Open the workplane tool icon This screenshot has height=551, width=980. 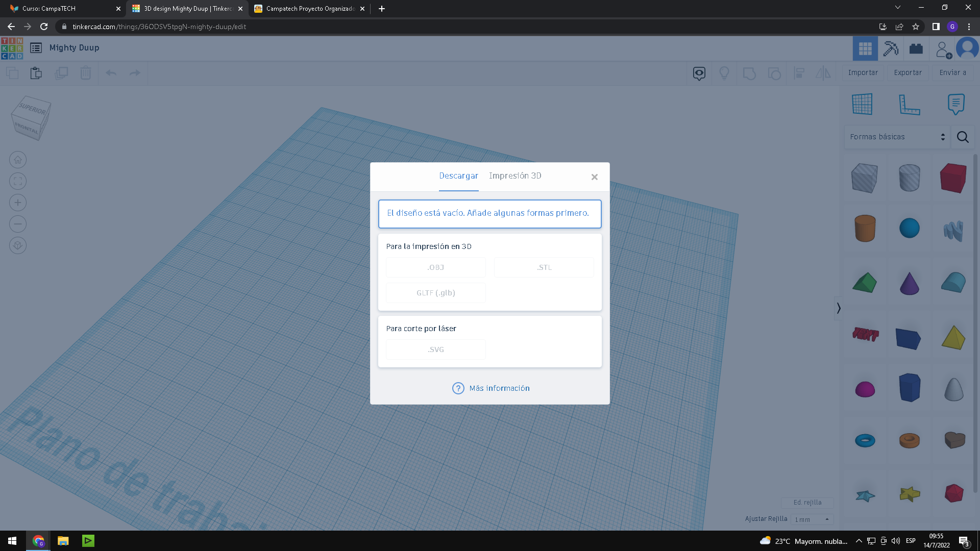[x=862, y=105]
